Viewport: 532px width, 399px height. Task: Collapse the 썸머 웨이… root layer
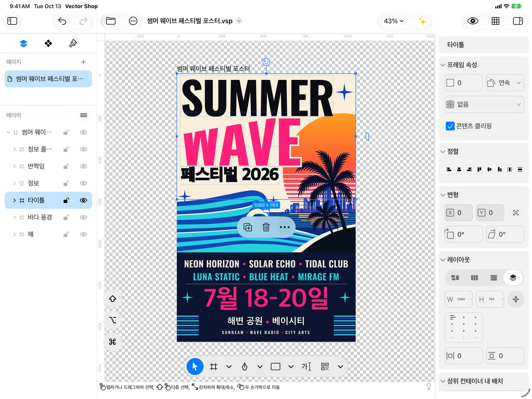[x=8, y=132]
